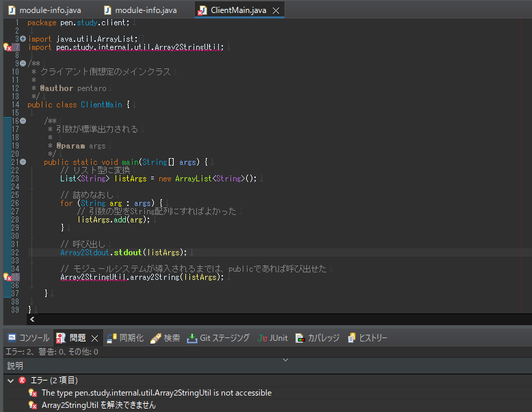This screenshot has height=412, width=532.
Task: Click the 問題 tab icon
Action: (x=61, y=338)
